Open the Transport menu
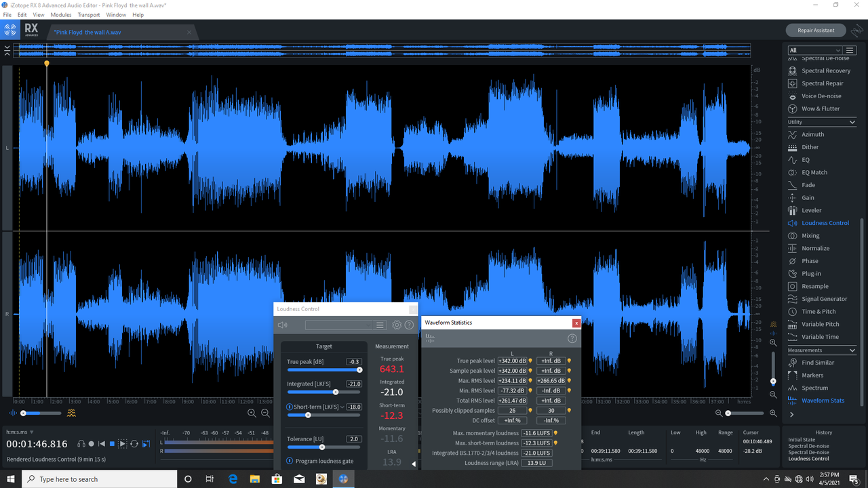 pos(89,14)
